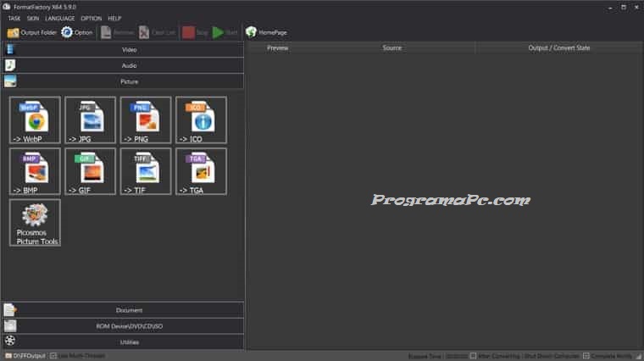Click the Remove toolbar button
644x361 pixels.
(x=118, y=32)
